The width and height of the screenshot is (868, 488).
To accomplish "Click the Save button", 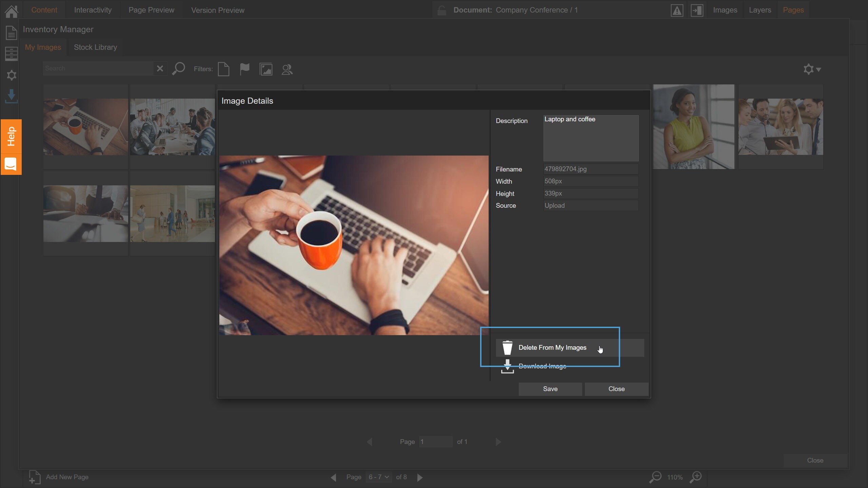I will pyautogui.click(x=550, y=389).
